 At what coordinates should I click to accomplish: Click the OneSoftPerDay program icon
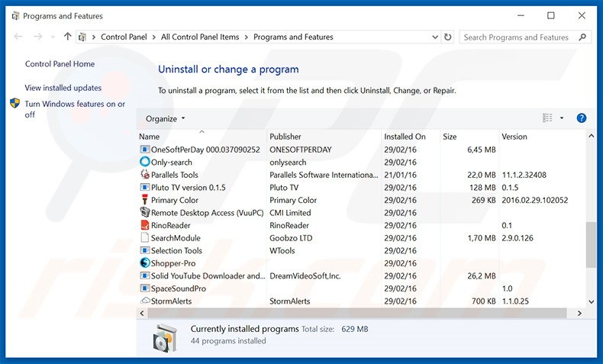[144, 150]
